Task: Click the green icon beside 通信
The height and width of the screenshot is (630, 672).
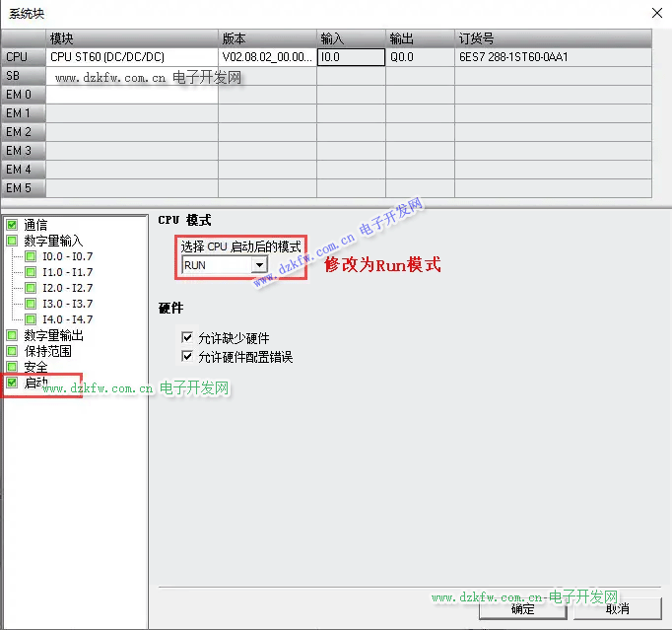Action: 12,225
